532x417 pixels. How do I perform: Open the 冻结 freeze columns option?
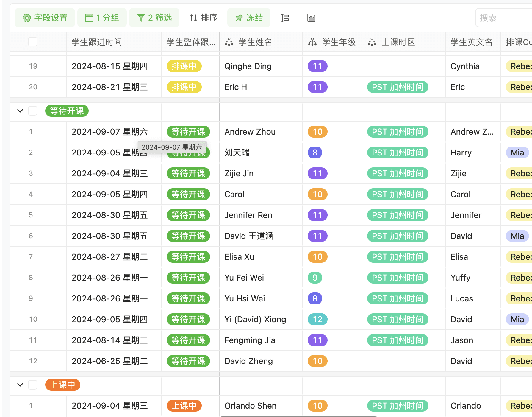[x=249, y=18]
